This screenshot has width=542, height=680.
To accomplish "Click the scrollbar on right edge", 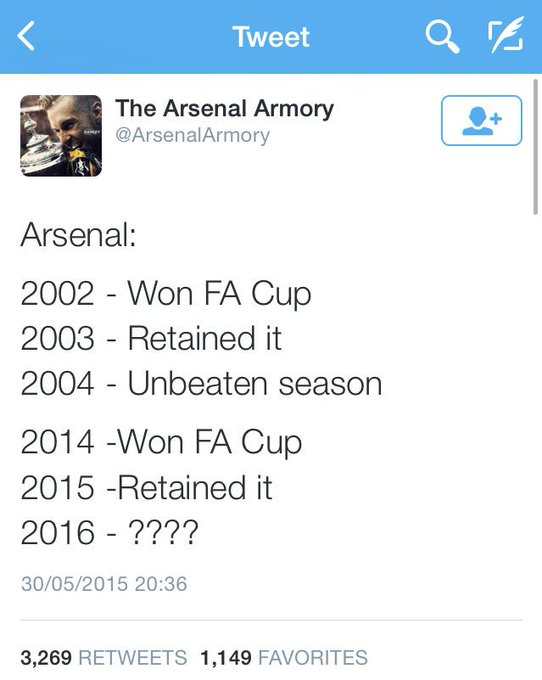I will [x=535, y=147].
